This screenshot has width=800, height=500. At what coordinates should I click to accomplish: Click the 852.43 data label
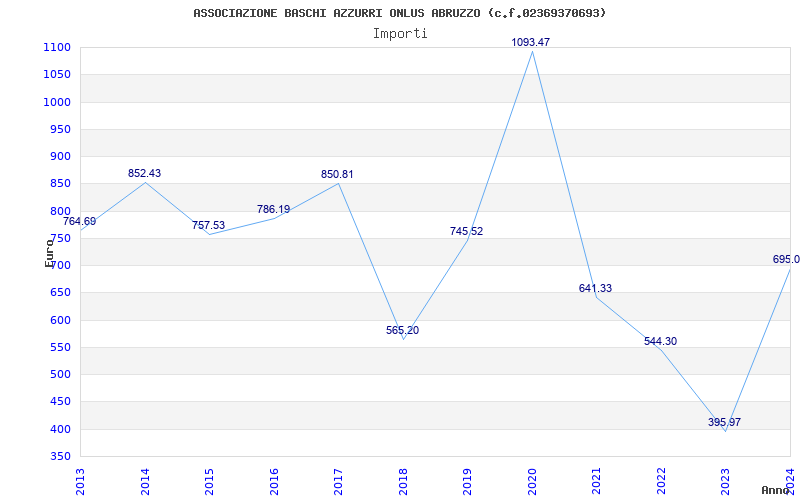point(144,173)
